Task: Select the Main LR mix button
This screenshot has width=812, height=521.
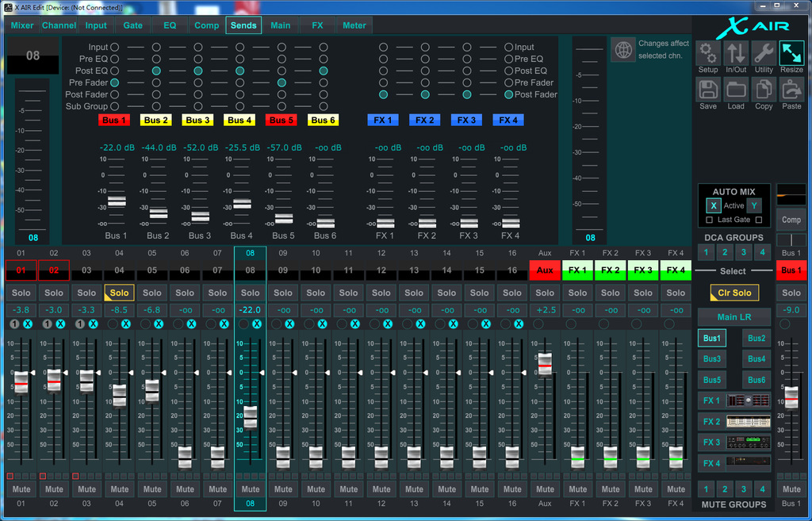Action: pos(733,317)
